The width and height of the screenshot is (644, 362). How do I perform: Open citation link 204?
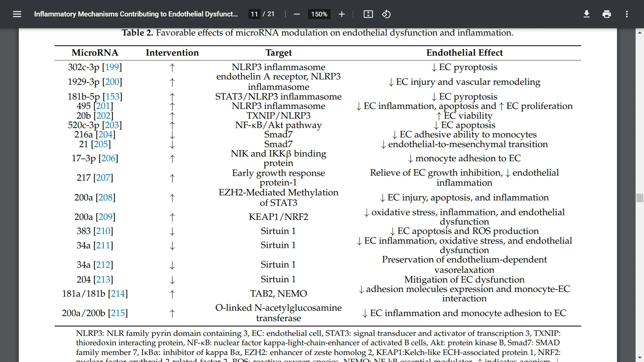[105, 134]
